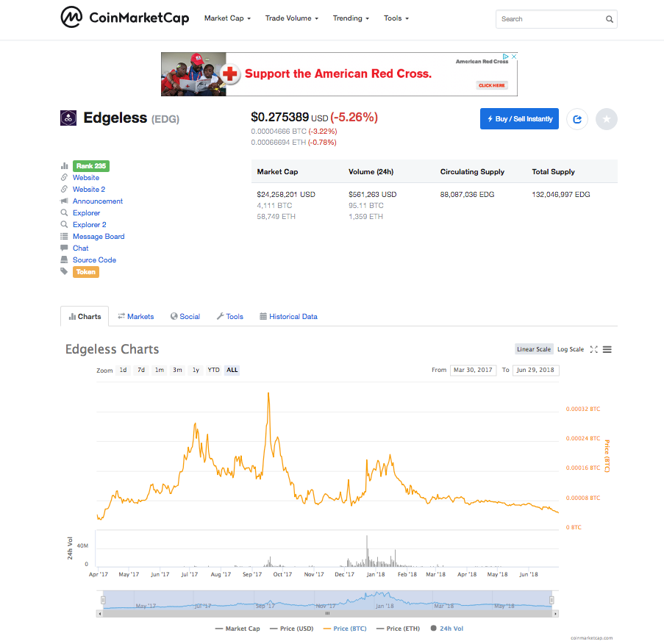Set chart zoom to 1d

tap(124, 370)
